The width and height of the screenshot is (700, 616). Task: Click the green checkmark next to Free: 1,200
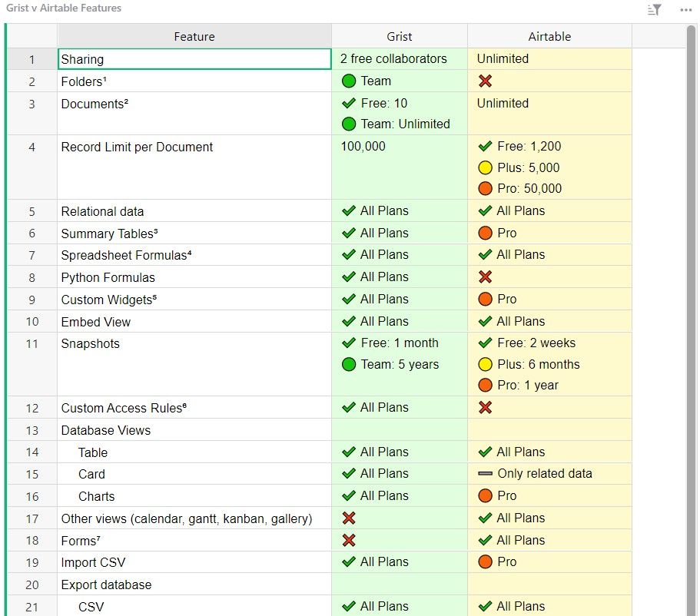pos(485,146)
